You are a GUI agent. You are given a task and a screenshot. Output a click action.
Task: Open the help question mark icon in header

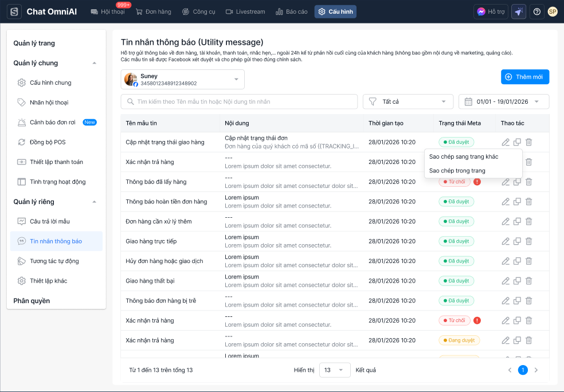click(x=536, y=11)
